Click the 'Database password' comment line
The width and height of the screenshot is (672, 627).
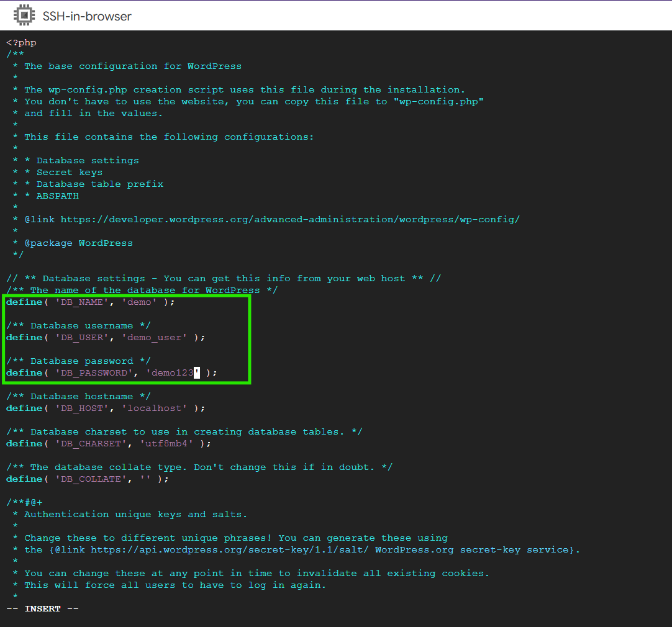point(81,361)
